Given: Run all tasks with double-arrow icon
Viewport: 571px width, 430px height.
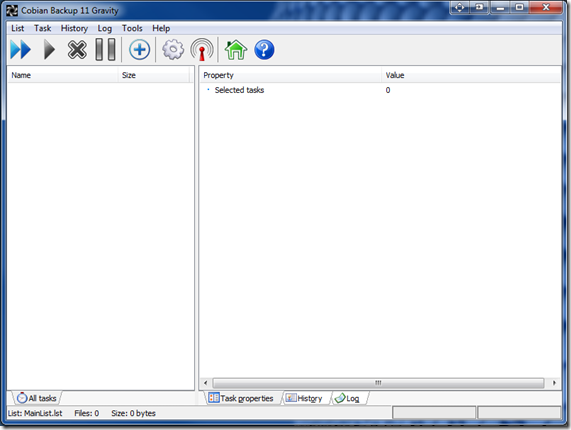Looking at the screenshot, I should pos(21,50).
